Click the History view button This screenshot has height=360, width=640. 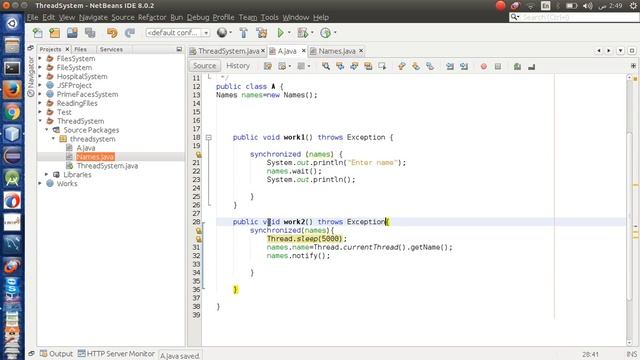238,66
